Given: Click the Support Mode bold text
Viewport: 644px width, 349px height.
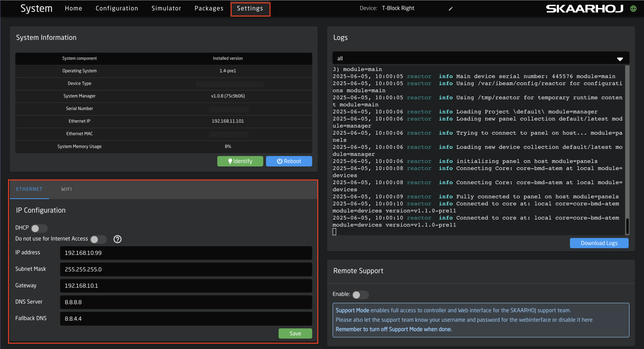Looking at the screenshot, I should click(352, 311).
